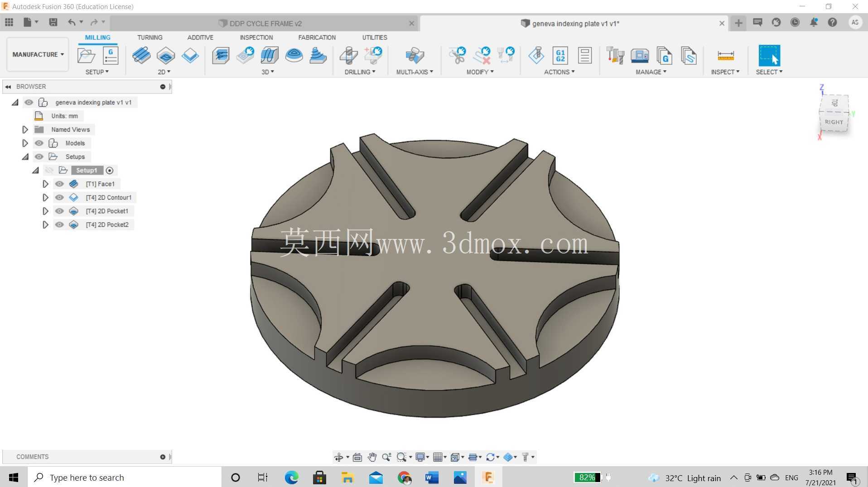Expand the Named Views folder
This screenshot has width=868, height=487.
tap(25, 129)
